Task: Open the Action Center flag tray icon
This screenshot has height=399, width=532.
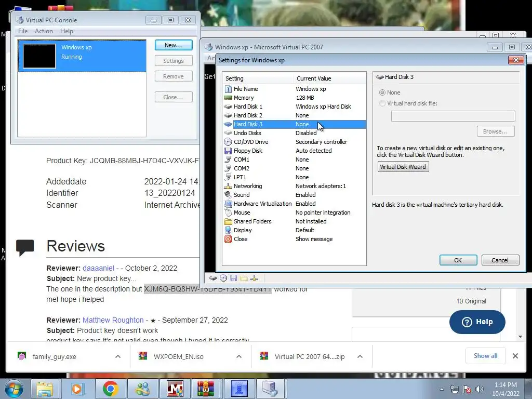Action: 467,389
